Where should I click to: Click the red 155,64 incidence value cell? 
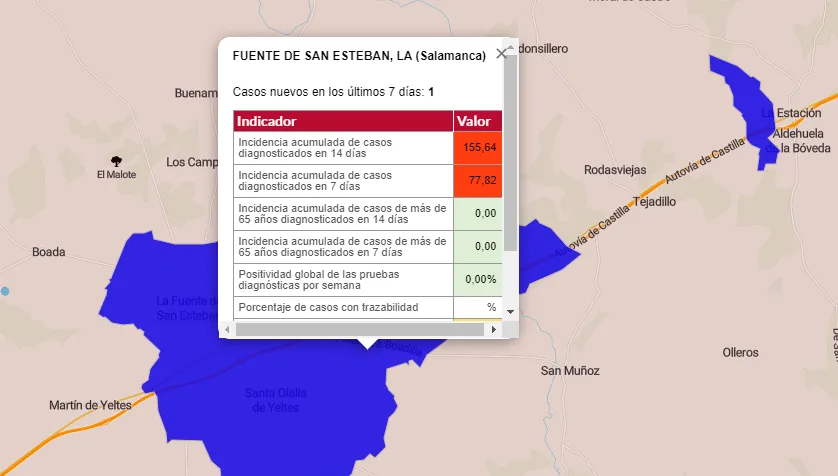point(478,148)
